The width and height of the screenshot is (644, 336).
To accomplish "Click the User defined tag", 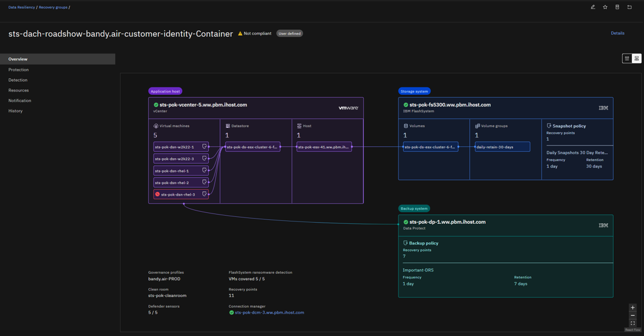I will [290, 34].
